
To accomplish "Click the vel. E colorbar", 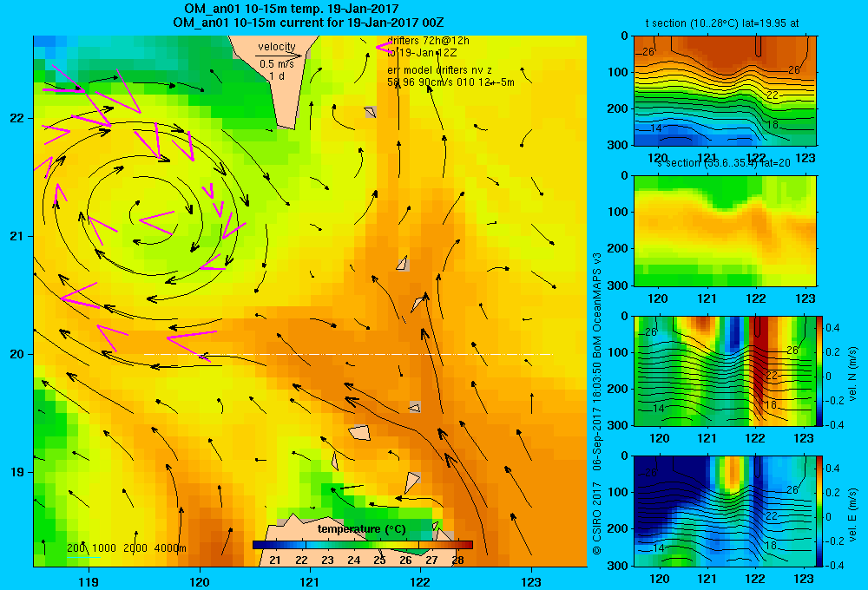I will tap(820, 511).
